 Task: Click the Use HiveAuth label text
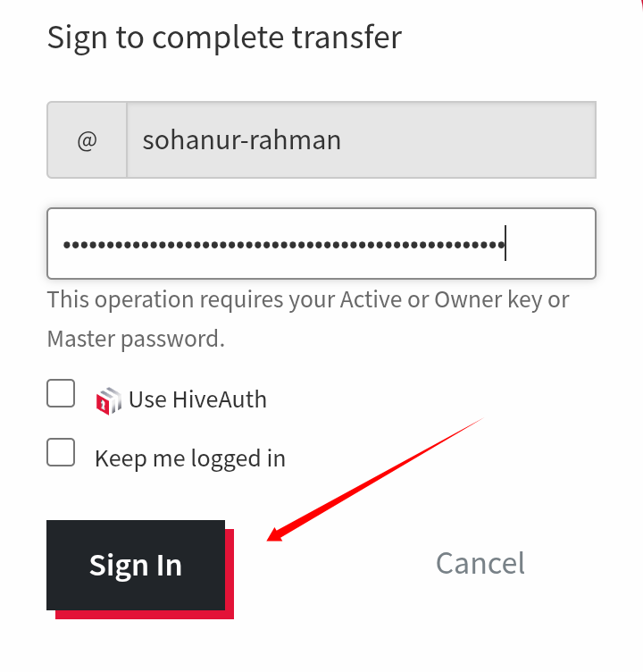coord(197,399)
